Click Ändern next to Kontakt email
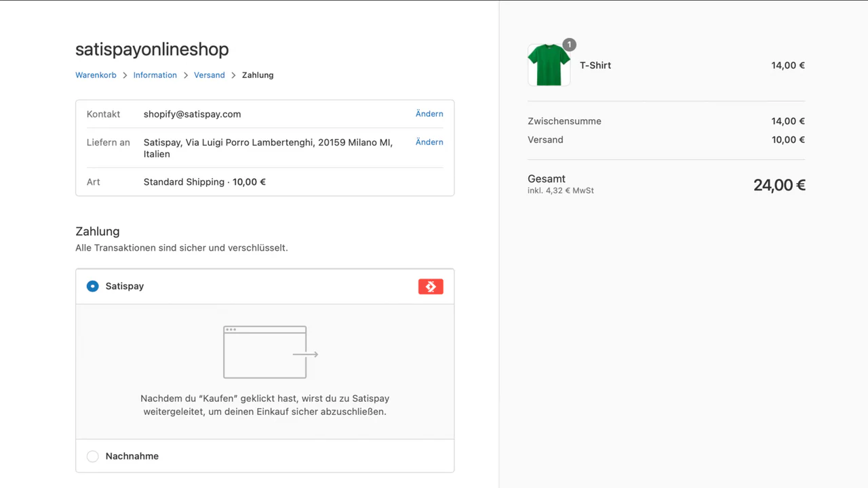This screenshot has width=868, height=488. point(429,114)
